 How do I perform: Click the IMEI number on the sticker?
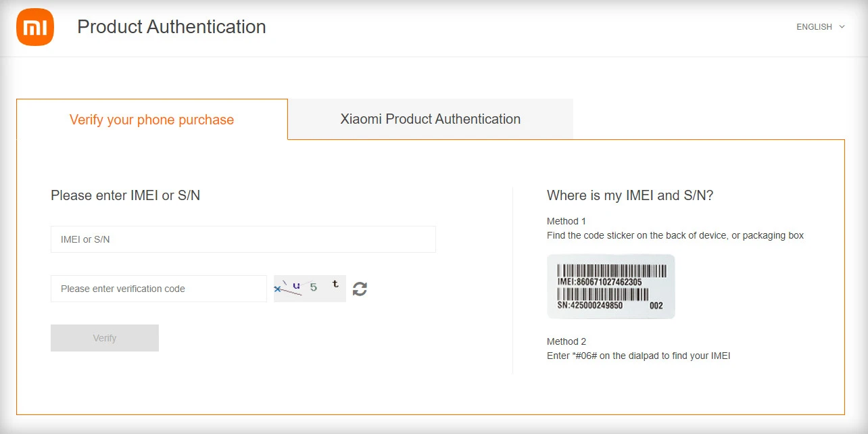[600, 282]
